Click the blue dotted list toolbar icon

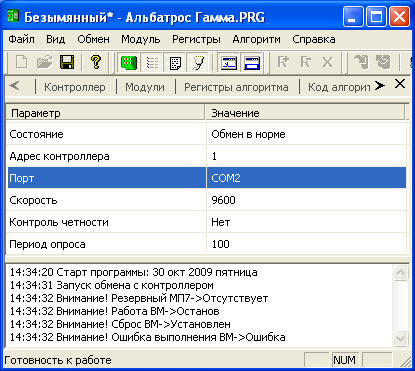(x=152, y=63)
